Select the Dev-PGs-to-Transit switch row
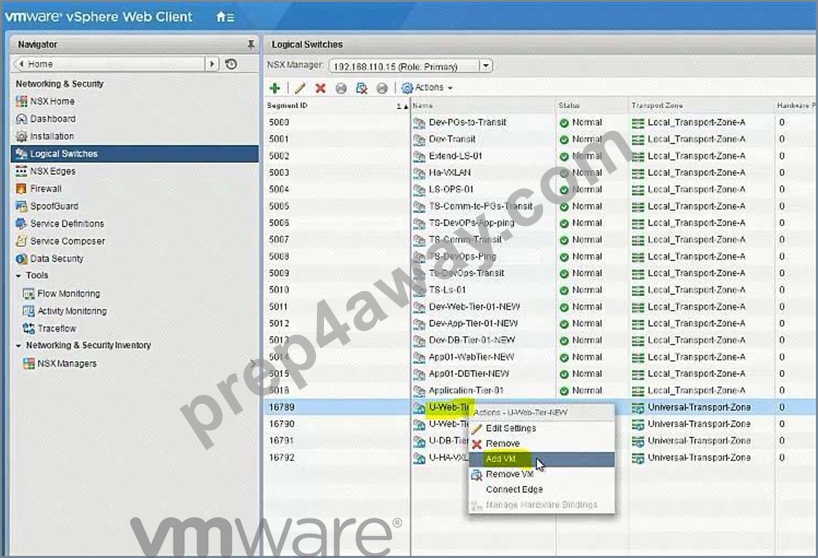Screen dimensions: 818x558 (x=540, y=123)
